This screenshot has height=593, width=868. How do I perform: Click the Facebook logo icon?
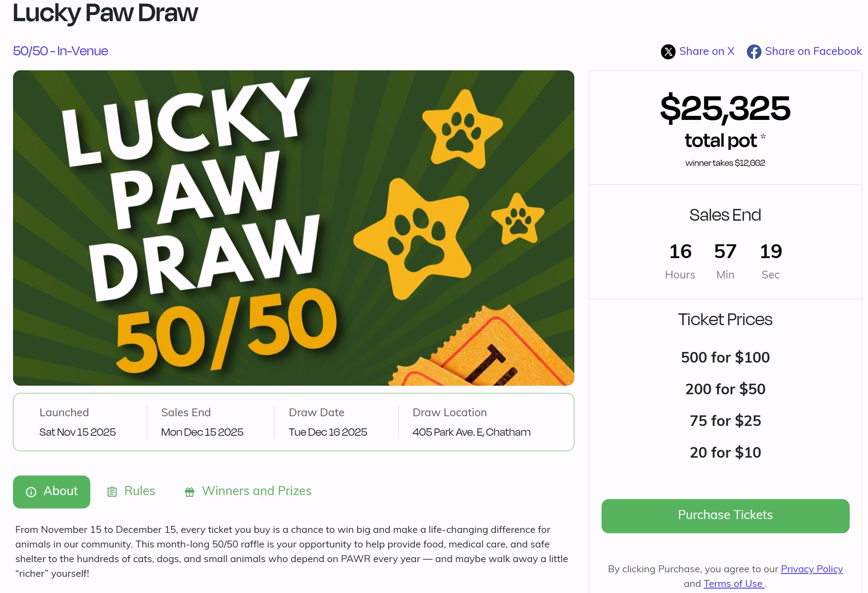[x=754, y=52]
